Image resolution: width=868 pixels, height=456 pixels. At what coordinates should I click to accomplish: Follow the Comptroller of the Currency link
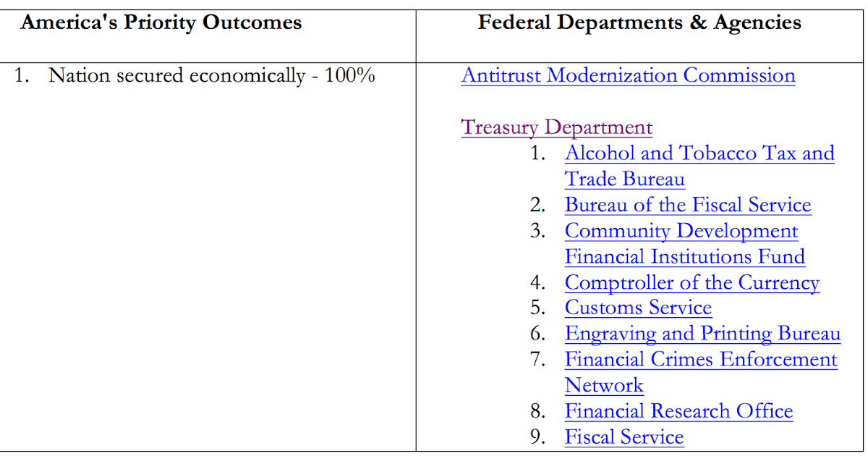[692, 282]
